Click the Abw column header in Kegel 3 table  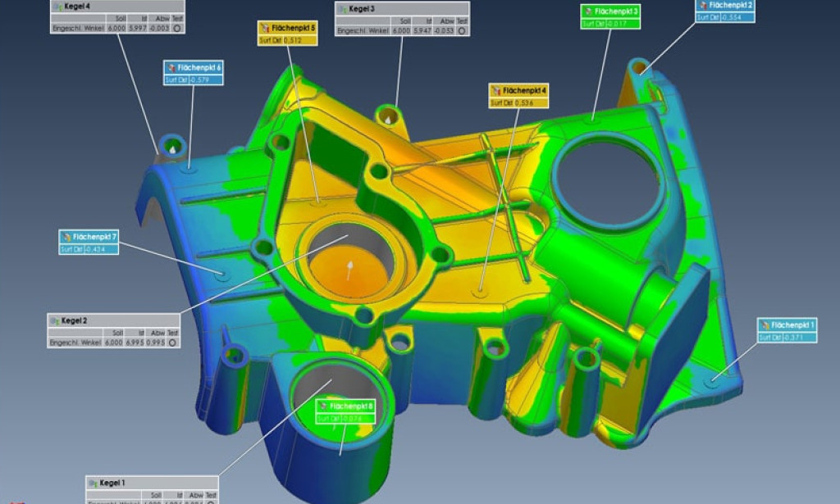point(447,21)
